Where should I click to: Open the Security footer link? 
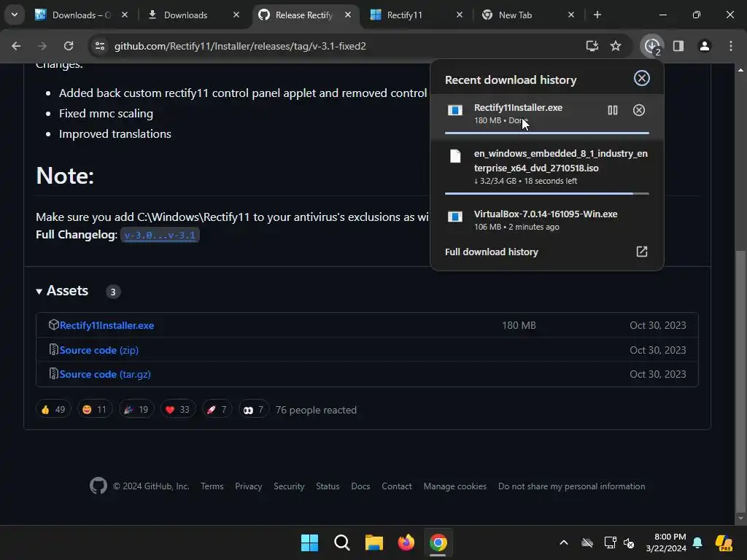289,486
